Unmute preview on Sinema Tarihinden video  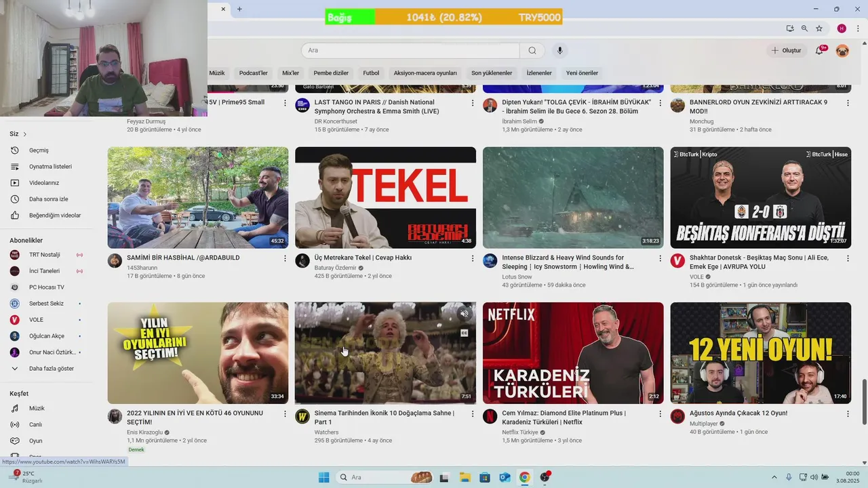coord(465,314)
